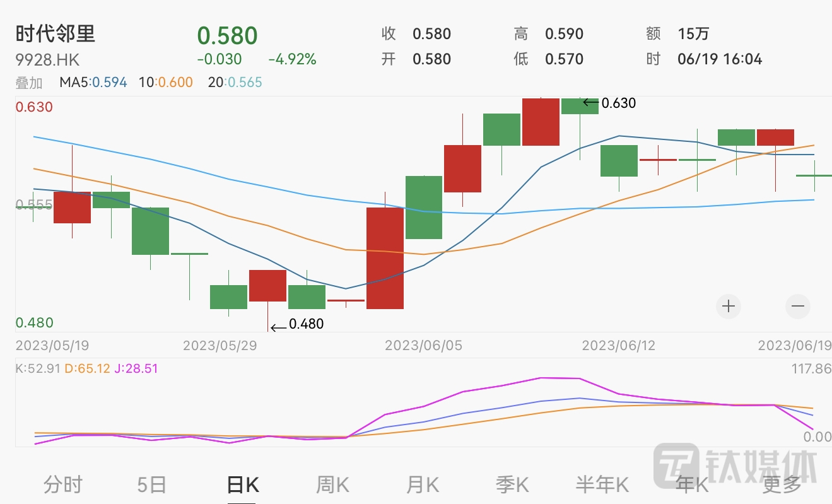
Task: Switch to 分时 intraday tab
Action: (x=63, y=484)
